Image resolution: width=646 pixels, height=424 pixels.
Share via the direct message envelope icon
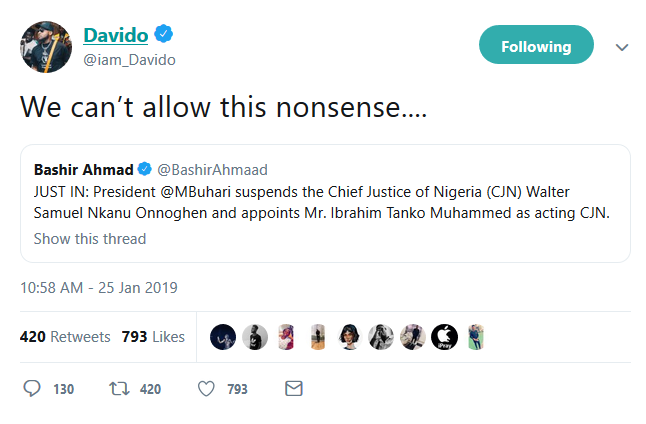[293, 389]
